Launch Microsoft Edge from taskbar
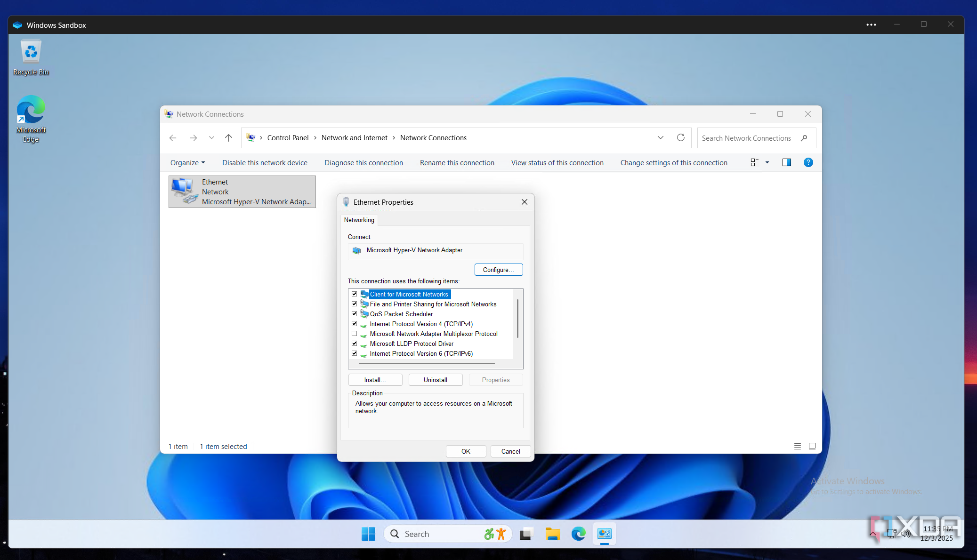The image size is (977, 560). 578,534
